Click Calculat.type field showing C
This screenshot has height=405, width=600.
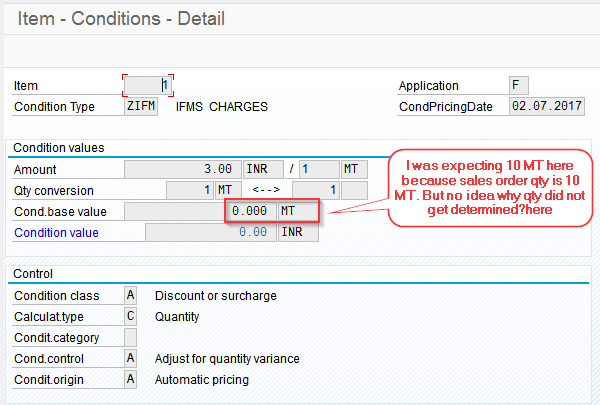[130, 316]
